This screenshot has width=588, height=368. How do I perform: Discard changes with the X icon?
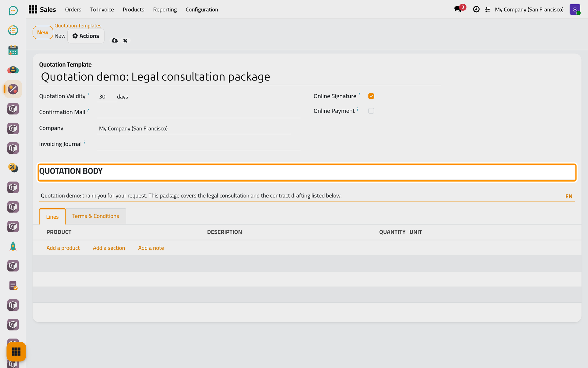(125, 40)
